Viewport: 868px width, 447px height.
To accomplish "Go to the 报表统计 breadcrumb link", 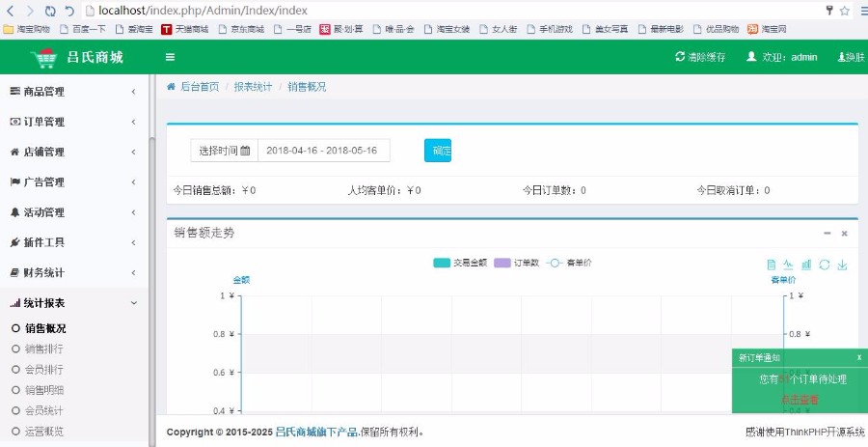I will click(x=253, y=87).
